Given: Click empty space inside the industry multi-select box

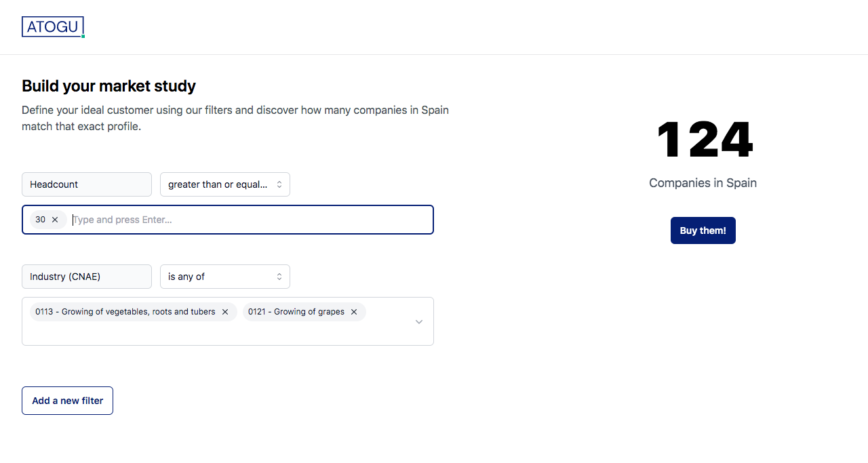Looking at the screenshot, I should click(203, 333).
